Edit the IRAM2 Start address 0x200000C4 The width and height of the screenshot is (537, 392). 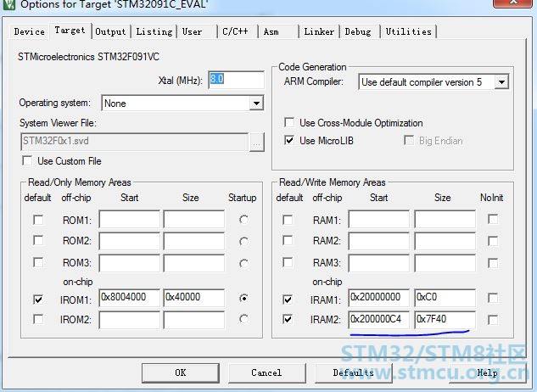tap(378, 320)
